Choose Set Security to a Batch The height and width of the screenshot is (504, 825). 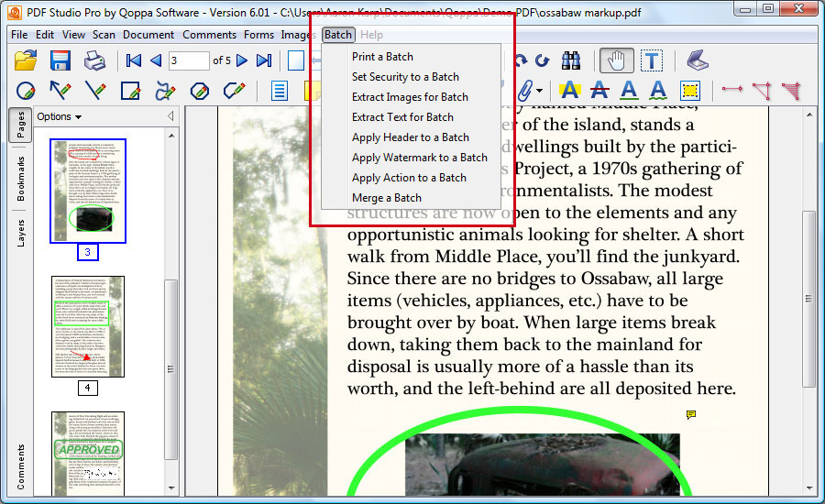tap(411, 77)
